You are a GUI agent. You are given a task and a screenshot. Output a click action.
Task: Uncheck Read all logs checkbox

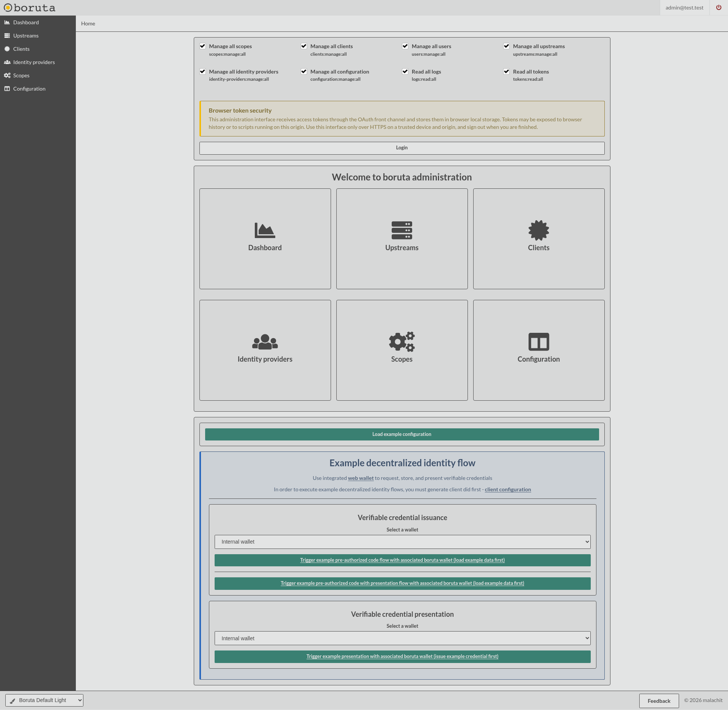(405, 72)
